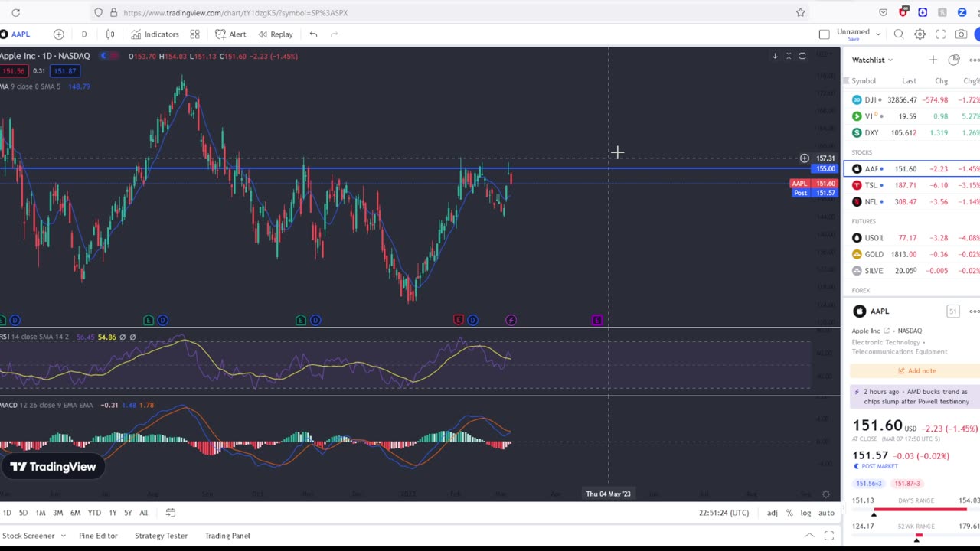Open the time axis settings gear

point(826,494)
